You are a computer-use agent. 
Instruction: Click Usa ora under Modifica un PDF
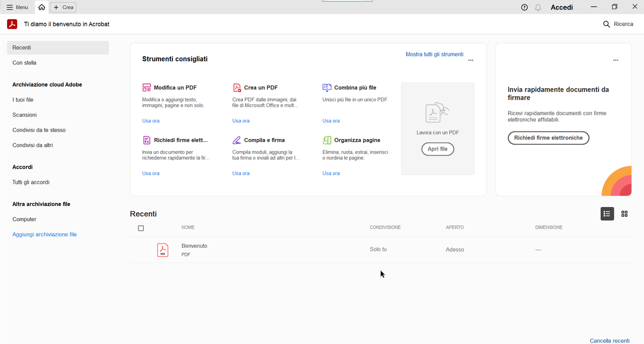(151, 121)
